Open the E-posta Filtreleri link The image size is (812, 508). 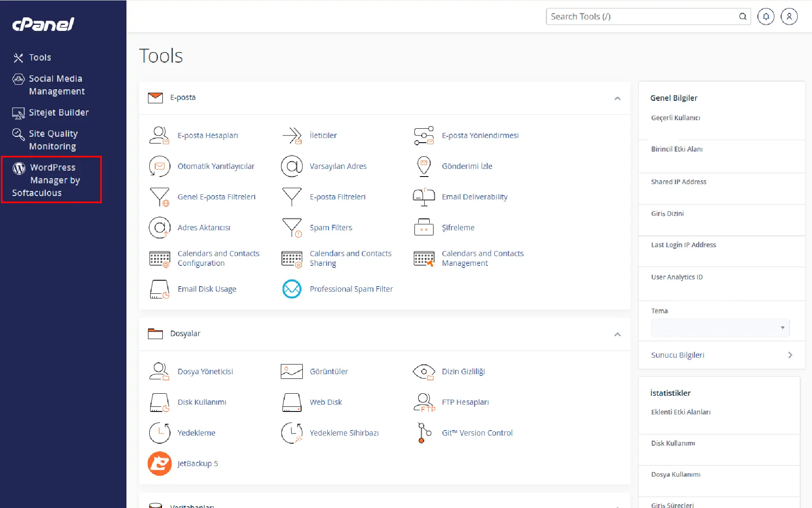click(337, 197)
